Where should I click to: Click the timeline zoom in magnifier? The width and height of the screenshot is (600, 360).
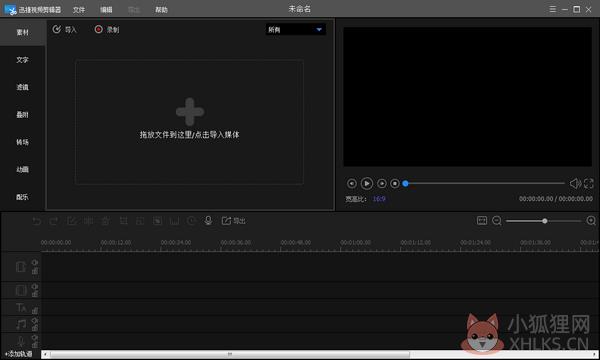tap(591, 221)
